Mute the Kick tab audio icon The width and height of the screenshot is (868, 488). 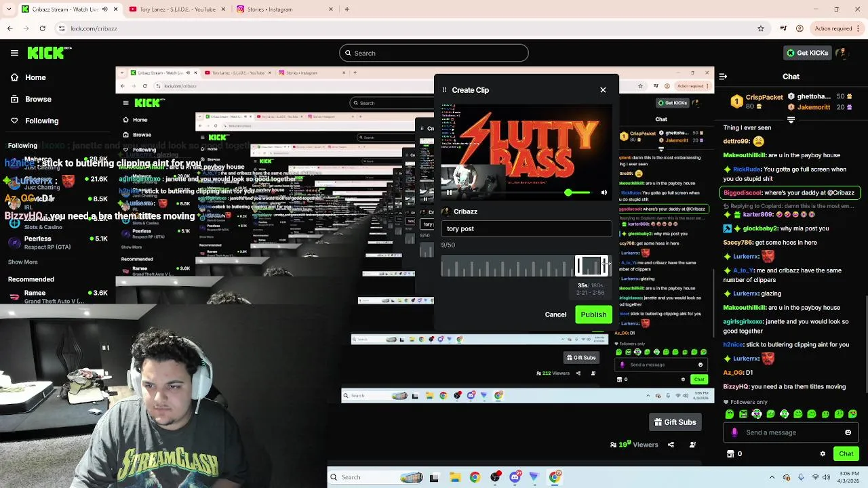click(104, 9)
